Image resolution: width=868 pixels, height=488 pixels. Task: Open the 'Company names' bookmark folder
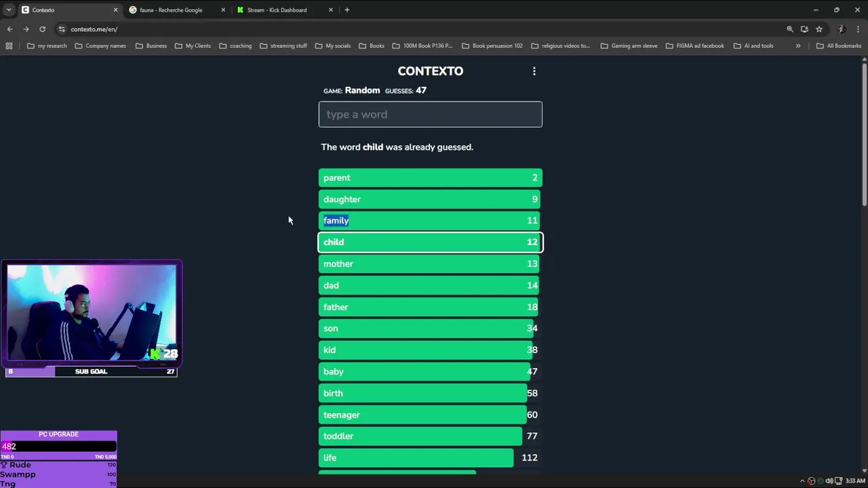[x=100, y=46]
